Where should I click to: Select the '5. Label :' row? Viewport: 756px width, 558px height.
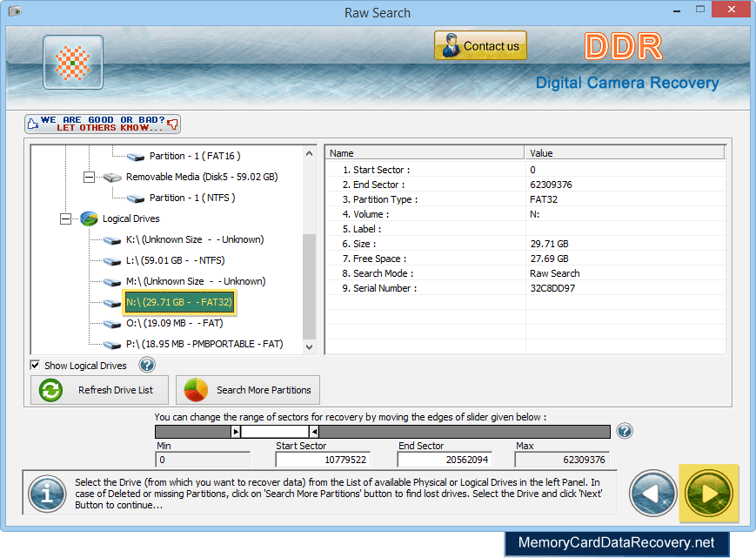[x=525, y=229]
